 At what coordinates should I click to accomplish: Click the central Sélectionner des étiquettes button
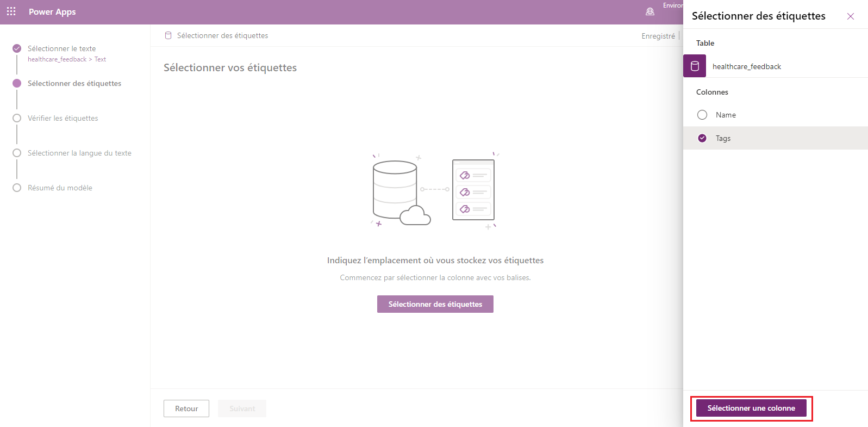pyautogui.click(x=435, y=304)
